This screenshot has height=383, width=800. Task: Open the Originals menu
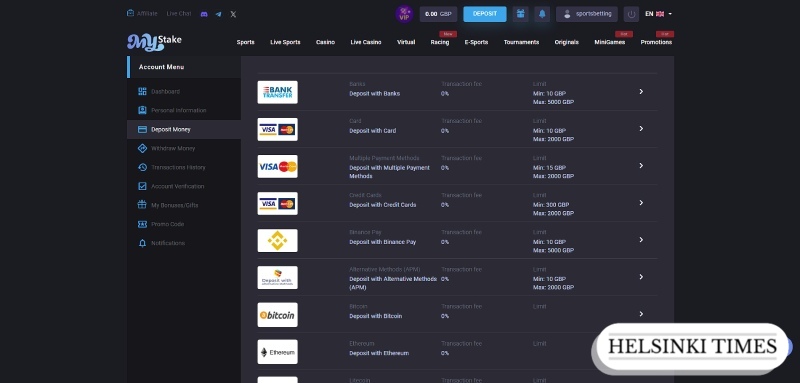[566, 42]
